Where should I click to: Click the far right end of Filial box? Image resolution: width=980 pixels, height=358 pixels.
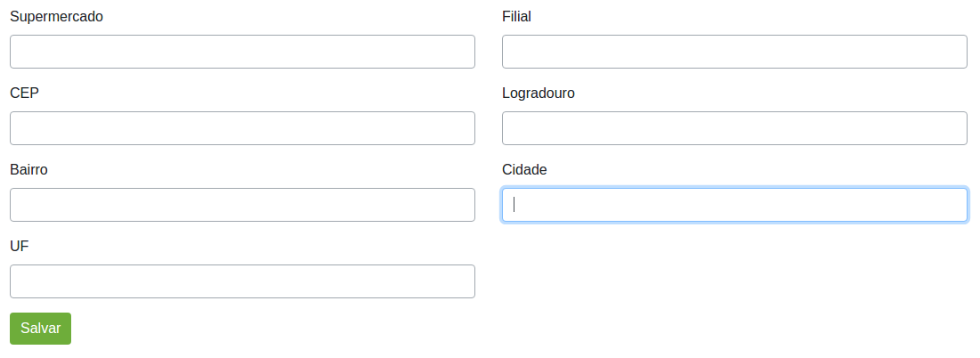pyautogui.click(x=957, y=52)
